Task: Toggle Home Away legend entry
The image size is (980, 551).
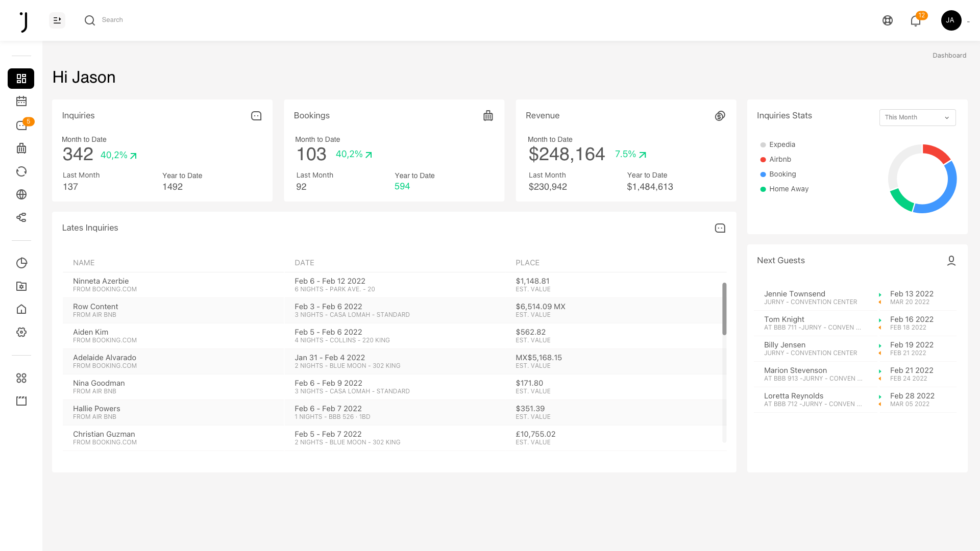Action: [x=788, y=189]
